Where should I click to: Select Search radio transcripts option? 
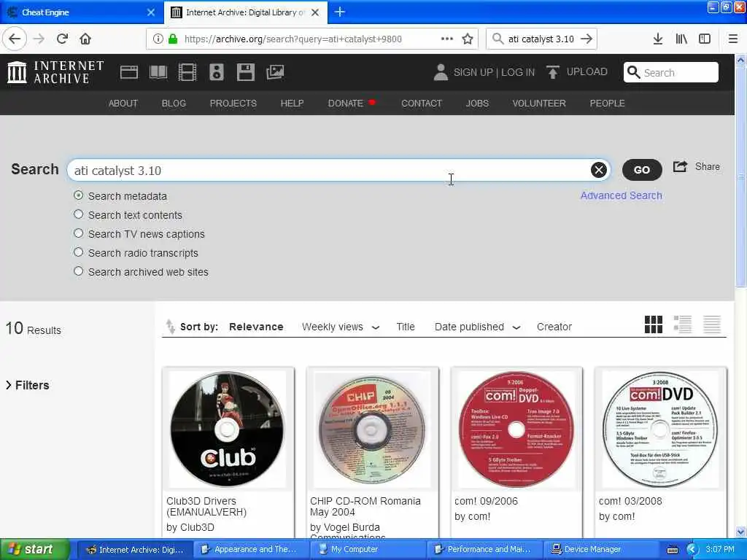(79, 252)
